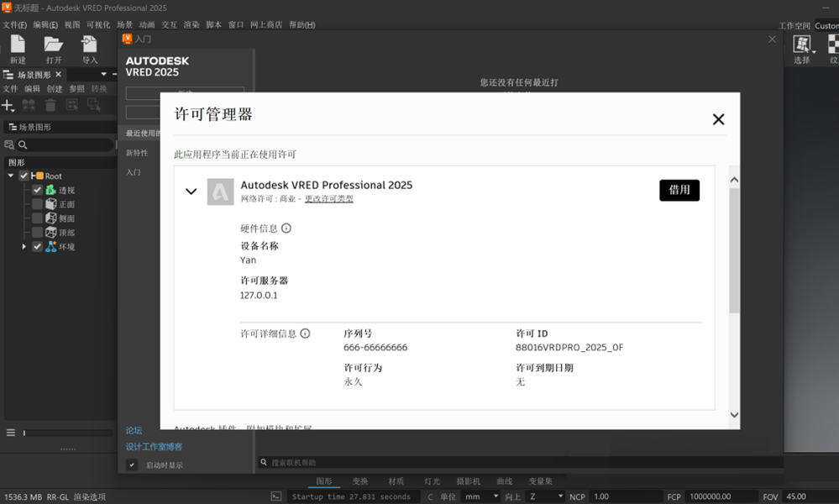The image size is (839, 504).
Task: Toggle visibility checkbox of Perspective node
Action: [x=38, y=190]
